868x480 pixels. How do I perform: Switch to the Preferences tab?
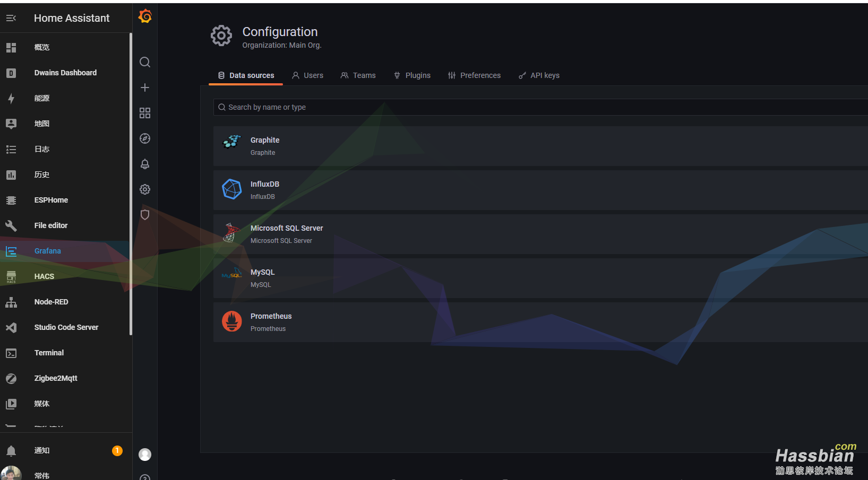pyautogui.click(x=474, y=75)
